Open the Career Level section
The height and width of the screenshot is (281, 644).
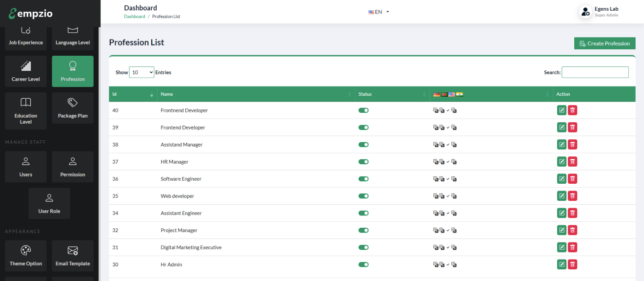coord(26,71)
